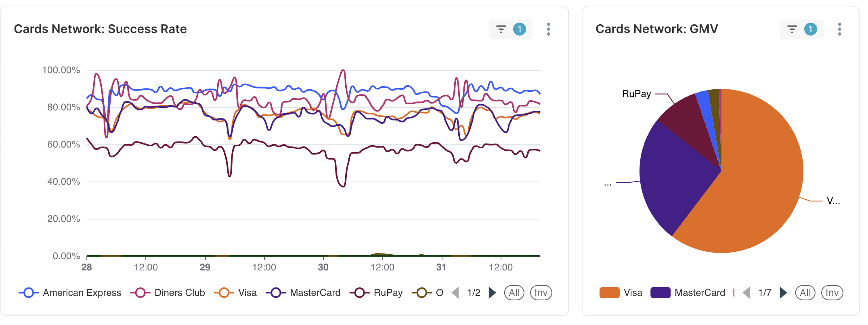Viewport: 868px width, 325px height.
Task: Open filter icon on Success Rate chart
Action: (501, 29)
